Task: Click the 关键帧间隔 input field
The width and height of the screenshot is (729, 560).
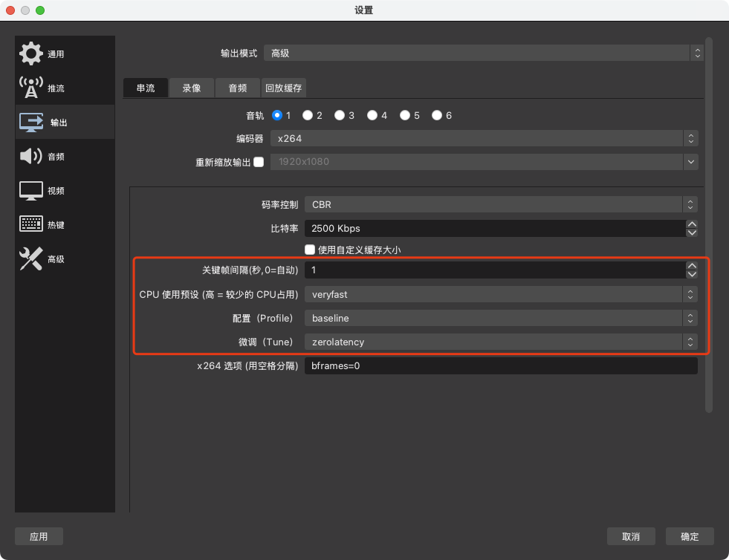Action: (495, 270)
